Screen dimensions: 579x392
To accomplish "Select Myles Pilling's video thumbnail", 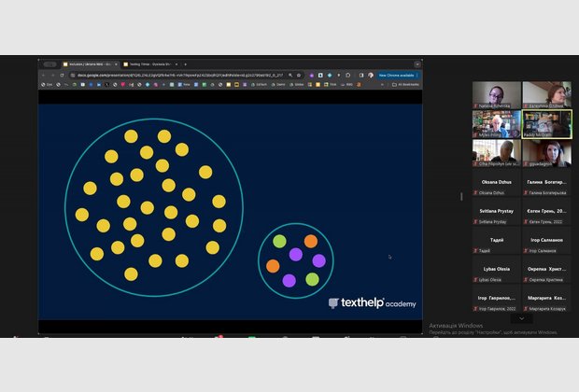I will [x=496, y=124].
